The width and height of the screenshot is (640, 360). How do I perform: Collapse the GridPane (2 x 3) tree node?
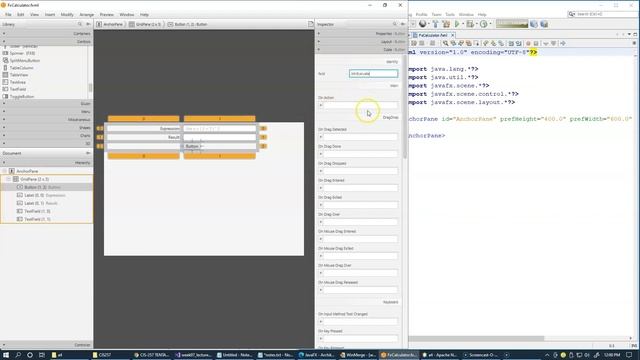(x=8, y=179)
